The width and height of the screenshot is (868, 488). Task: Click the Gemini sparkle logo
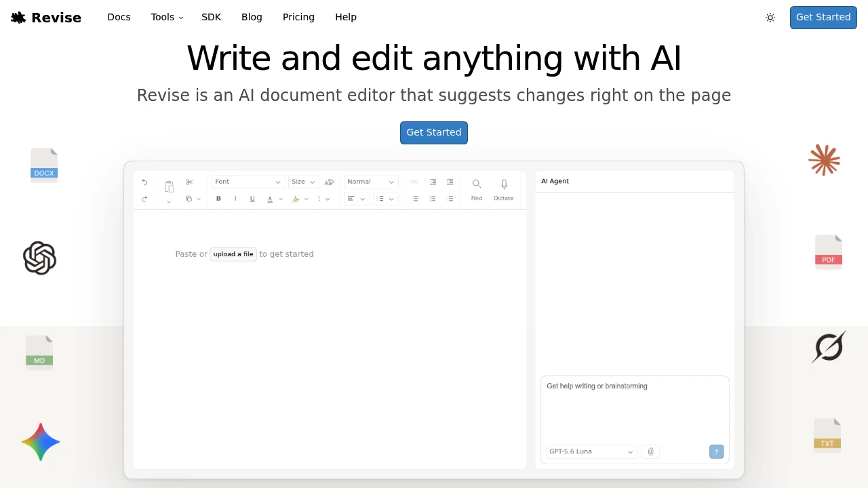click(41, 442)
